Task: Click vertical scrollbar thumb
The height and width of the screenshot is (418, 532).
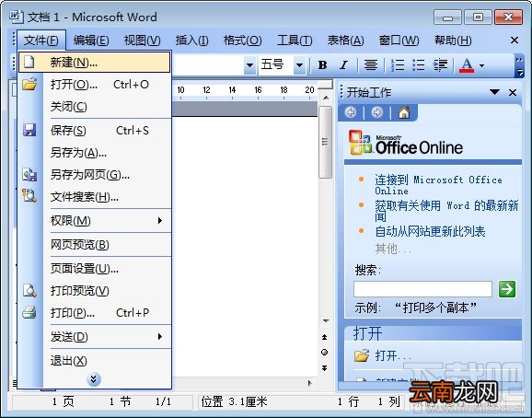Action: [x=326, y=142]
